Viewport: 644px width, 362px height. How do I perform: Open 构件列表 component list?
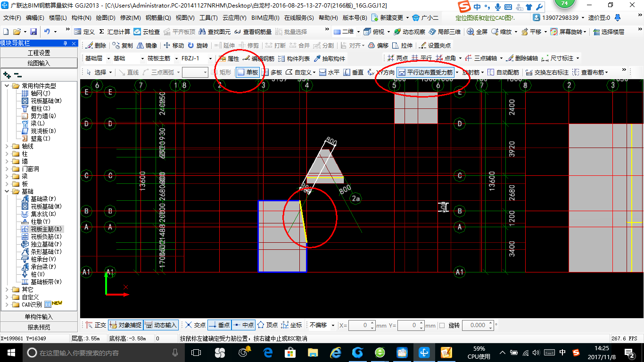[x=294, y=58]
